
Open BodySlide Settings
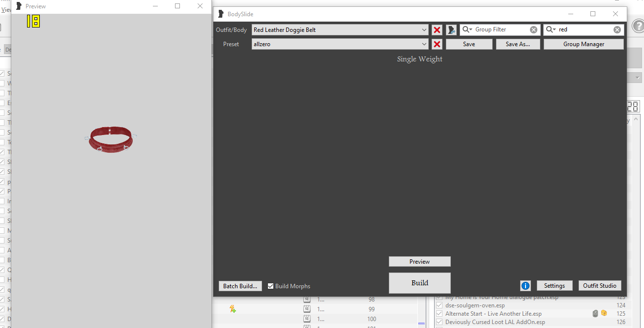pos(554,286)
